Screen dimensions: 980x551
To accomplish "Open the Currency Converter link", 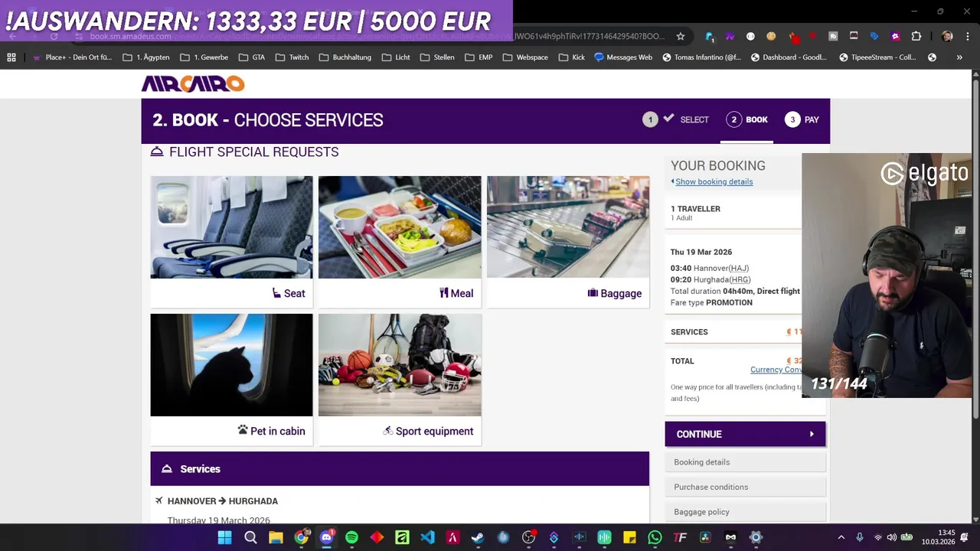I will tap(776, 370).
